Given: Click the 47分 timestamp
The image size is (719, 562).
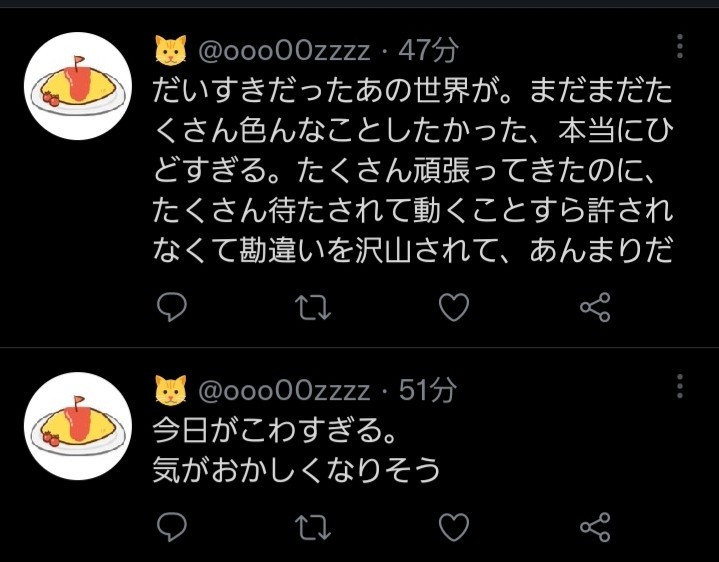Looking at the screenshot, I should coord(428,50).
